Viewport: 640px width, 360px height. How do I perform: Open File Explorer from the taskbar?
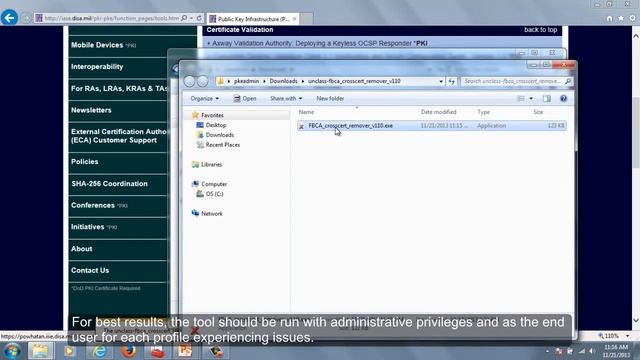pyautogui.click(x=40, y=351)
